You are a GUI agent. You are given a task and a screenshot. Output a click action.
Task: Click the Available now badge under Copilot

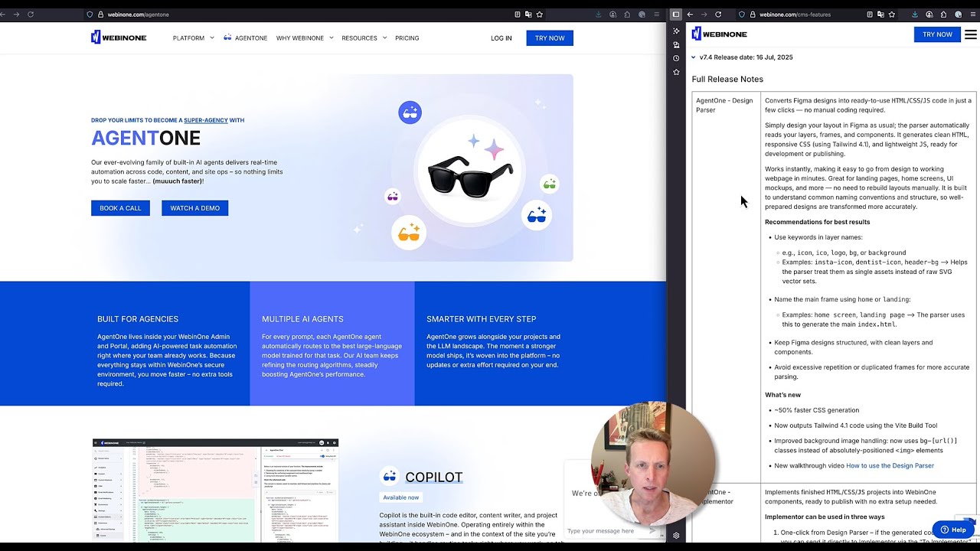pyautogui.click(x=401, y=497)
